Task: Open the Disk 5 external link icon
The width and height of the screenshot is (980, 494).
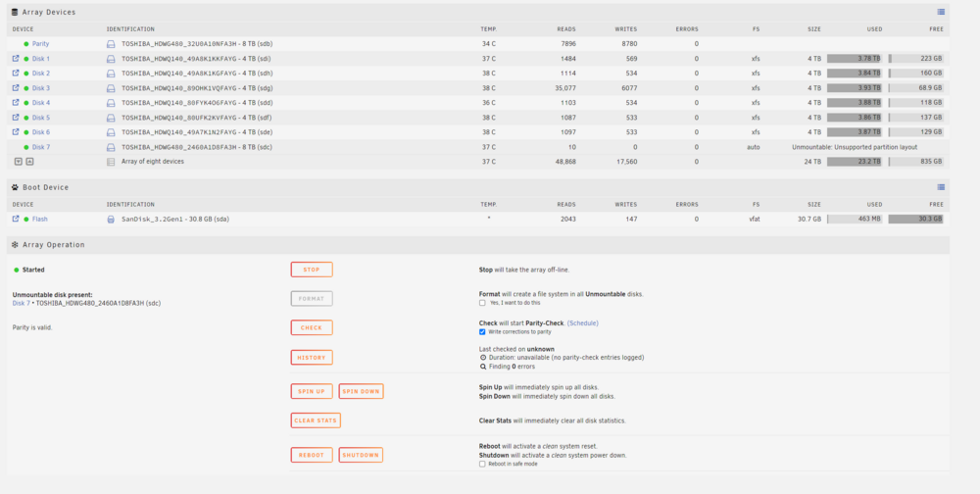Action: pos(16,118)
